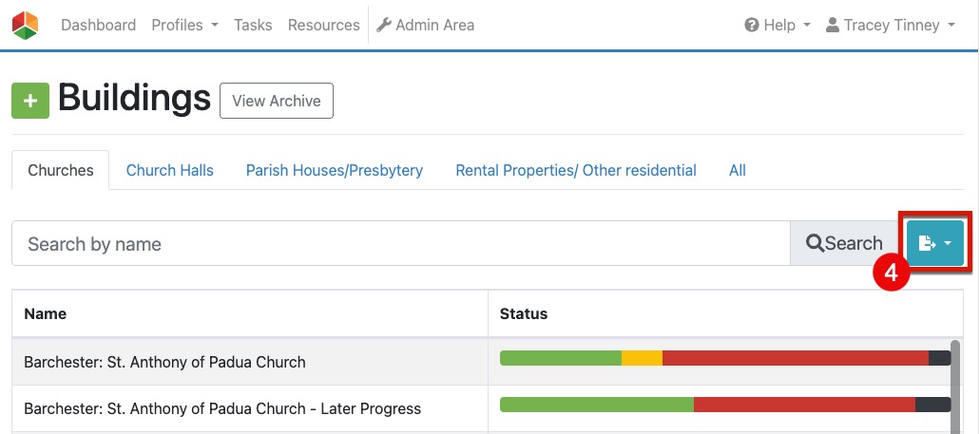Image resolution: width=980 pixels, height=434 pixels.
Task: Show the All buildings tab
Action: (x=738, y=171)
